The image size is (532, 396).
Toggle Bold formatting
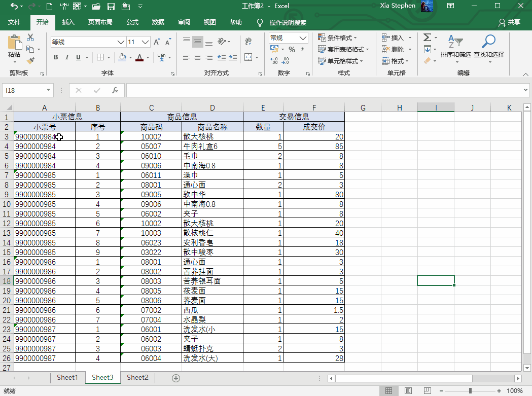(56, 57)
